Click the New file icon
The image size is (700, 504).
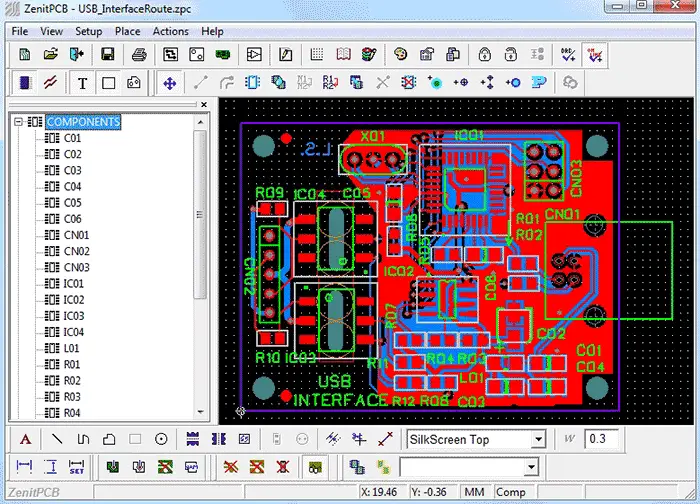(x=25, y=54)
